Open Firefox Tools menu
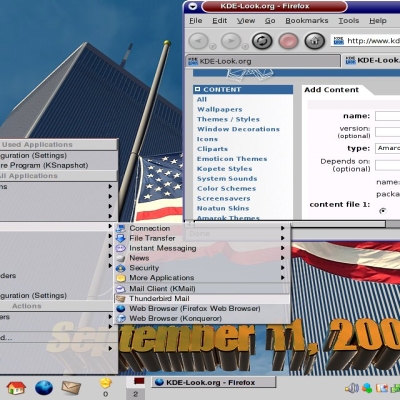The width and height of the screenshot is (400, 400). click(x=349, y=21)
